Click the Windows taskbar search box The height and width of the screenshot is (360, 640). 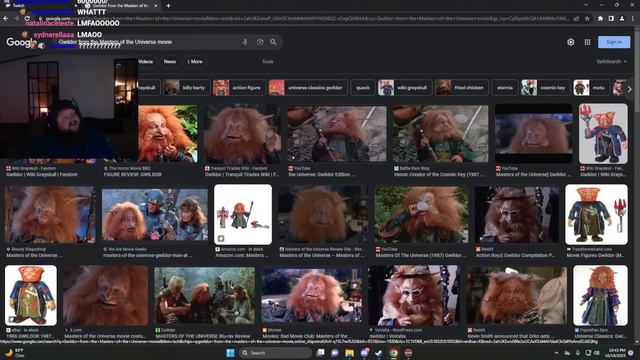[276, 353]
